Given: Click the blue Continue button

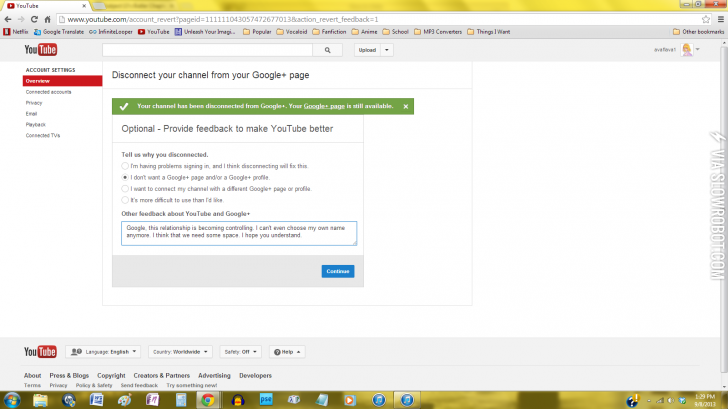Looking at the screenshot, I should [x=338, y=271].
